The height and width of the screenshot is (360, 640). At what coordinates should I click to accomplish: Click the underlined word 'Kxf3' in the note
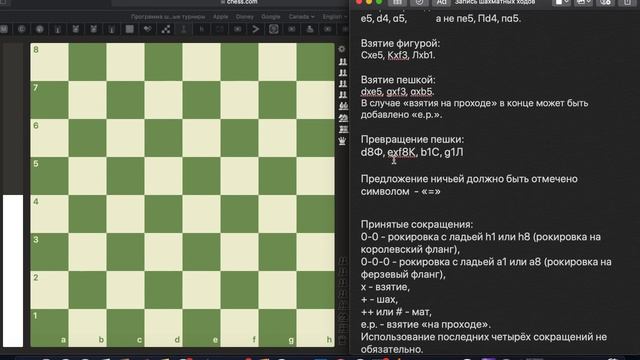398,55
